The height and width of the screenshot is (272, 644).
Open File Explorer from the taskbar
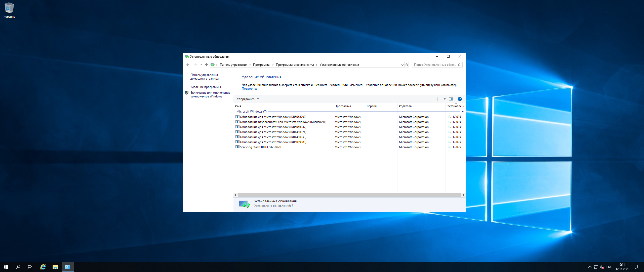pos(55,267)
